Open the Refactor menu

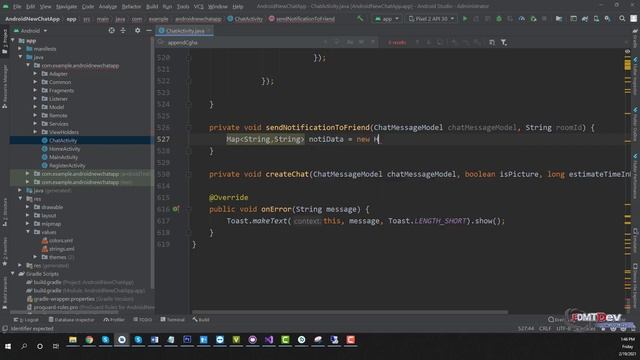click(131, 7)
